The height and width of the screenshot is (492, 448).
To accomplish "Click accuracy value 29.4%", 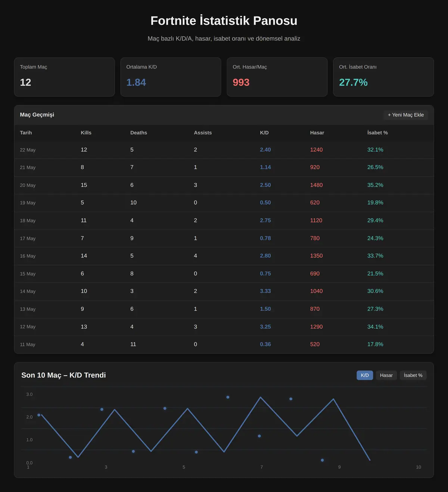I will (x=375, y=220).
